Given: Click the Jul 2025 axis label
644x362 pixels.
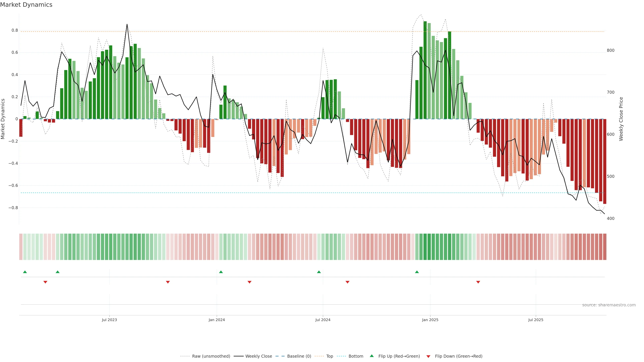Looking at the screenshot, I should [535, 320].
